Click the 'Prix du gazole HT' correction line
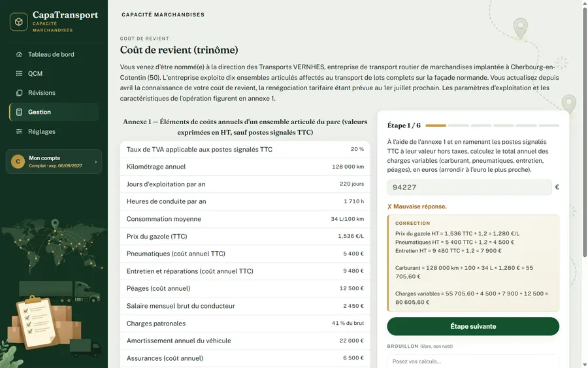Viewport: 588px width, 368px height. tap(457, 234)
